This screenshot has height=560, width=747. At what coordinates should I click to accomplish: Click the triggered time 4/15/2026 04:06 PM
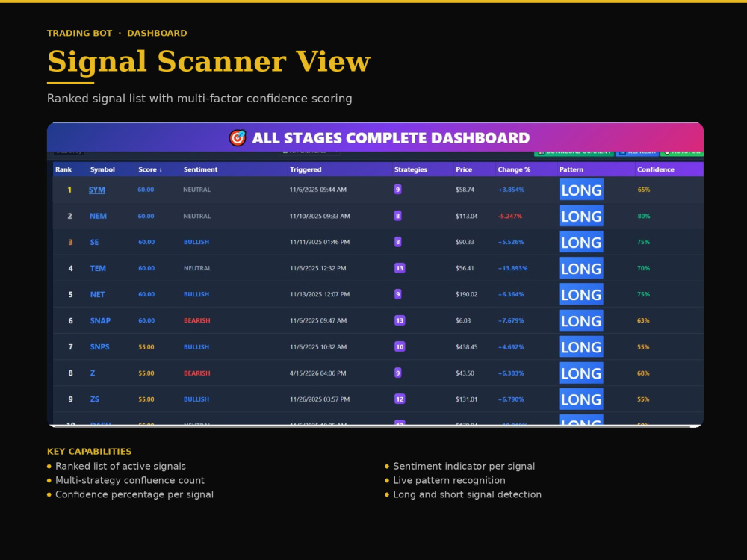click(x=317, y=373)
